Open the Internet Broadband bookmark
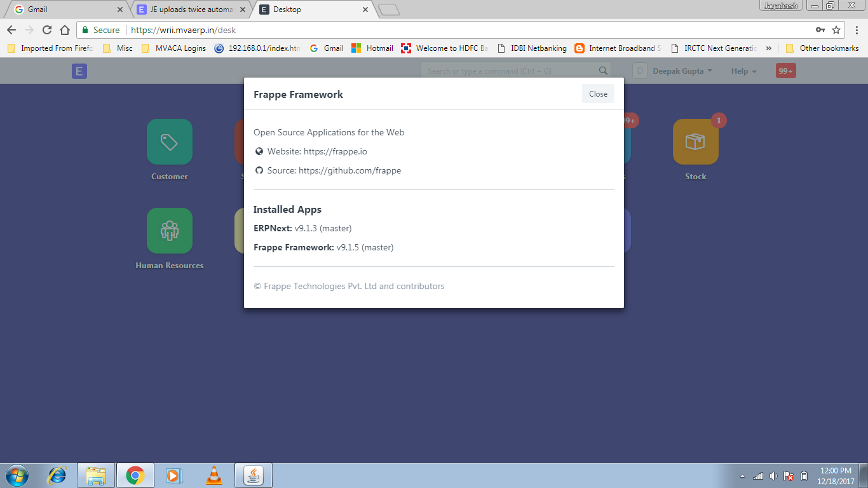The width and height of the screenshot is (868, 488). (x=618, y=48)
